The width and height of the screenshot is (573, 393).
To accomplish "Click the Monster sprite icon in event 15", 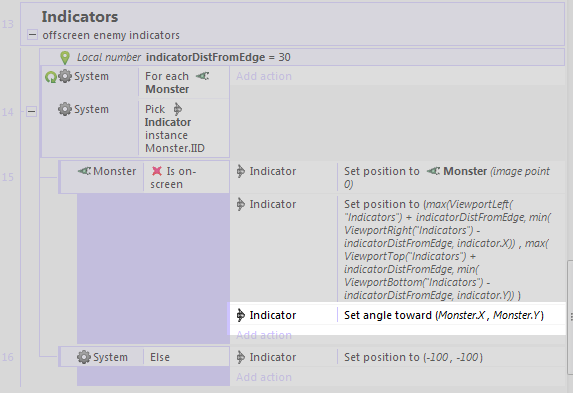I will tap(84, 171).
